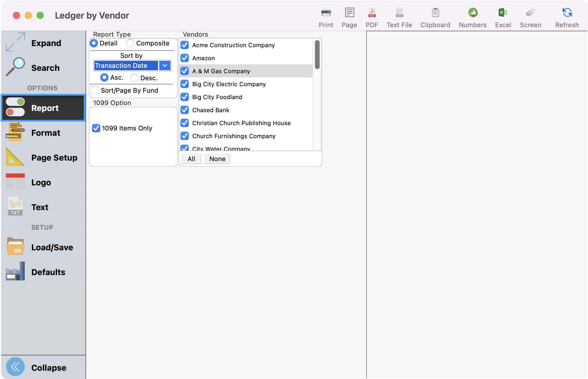Open the Logo settings
This screenshot has height=379, width=588.
click(x=41, y=182)
